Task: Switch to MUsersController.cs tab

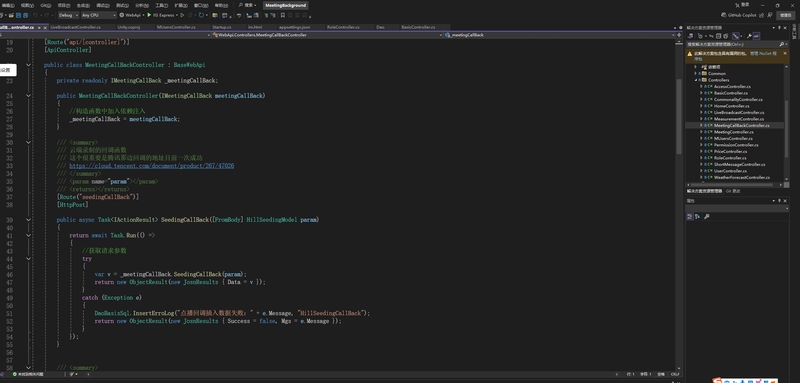Action: click(x=176, y=27)
